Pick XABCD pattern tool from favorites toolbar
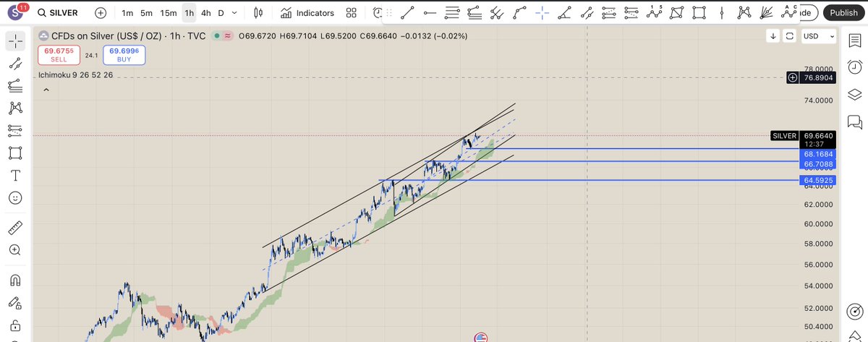 744,12
